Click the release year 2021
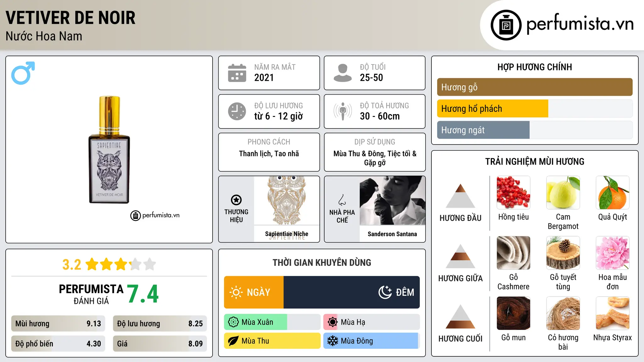Screen dimensions: 644x362 [x=264, y=78]
